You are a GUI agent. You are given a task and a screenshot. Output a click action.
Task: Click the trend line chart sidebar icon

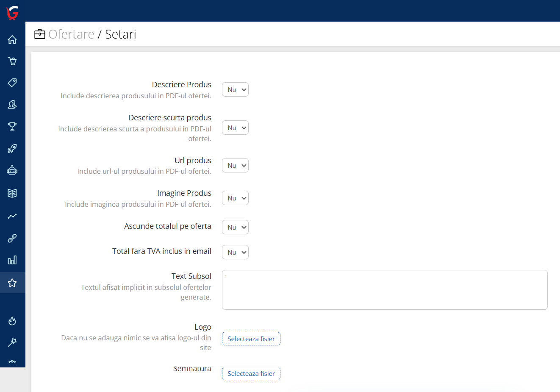[12, 216]
